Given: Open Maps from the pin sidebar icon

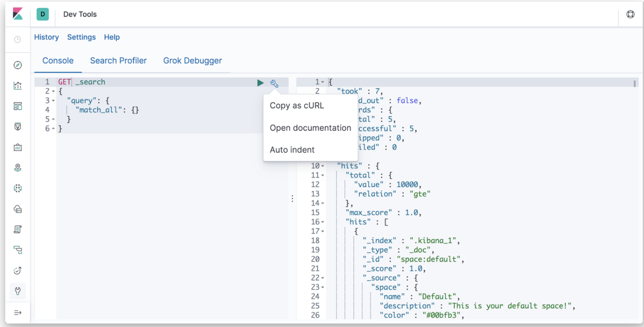Looking at the screenshot, I should [18, 168].
